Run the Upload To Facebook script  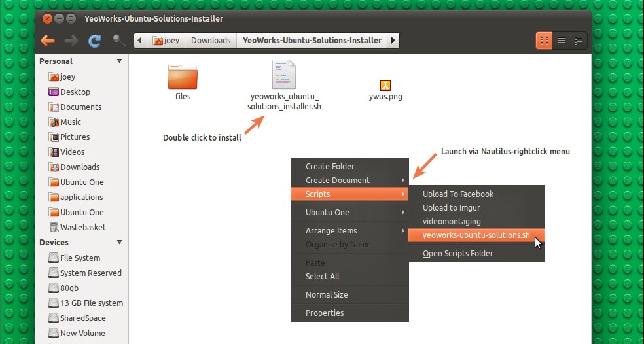[x=476, y=194]
